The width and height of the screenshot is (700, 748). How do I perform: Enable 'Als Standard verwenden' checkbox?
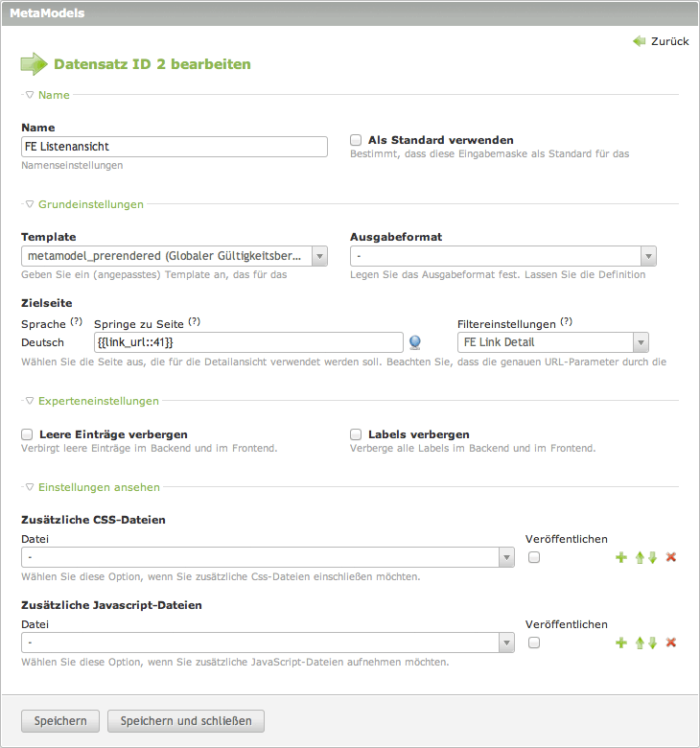click(356, 140)
